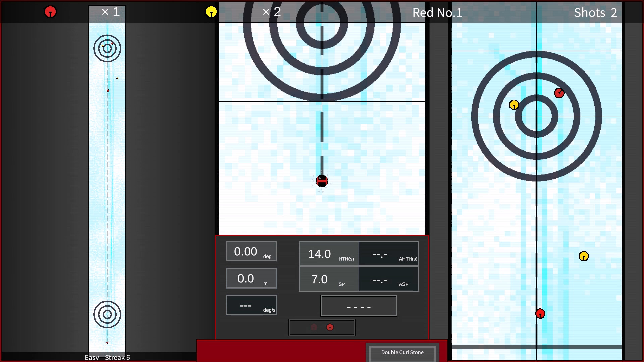
Task: Click the yellow stone inside the house rings
Action: click(514, 105)
